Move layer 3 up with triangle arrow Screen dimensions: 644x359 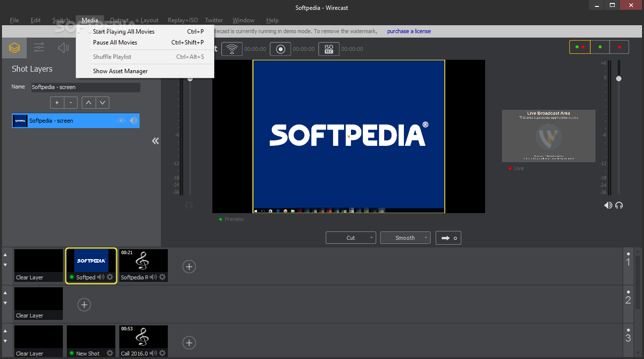5,331
